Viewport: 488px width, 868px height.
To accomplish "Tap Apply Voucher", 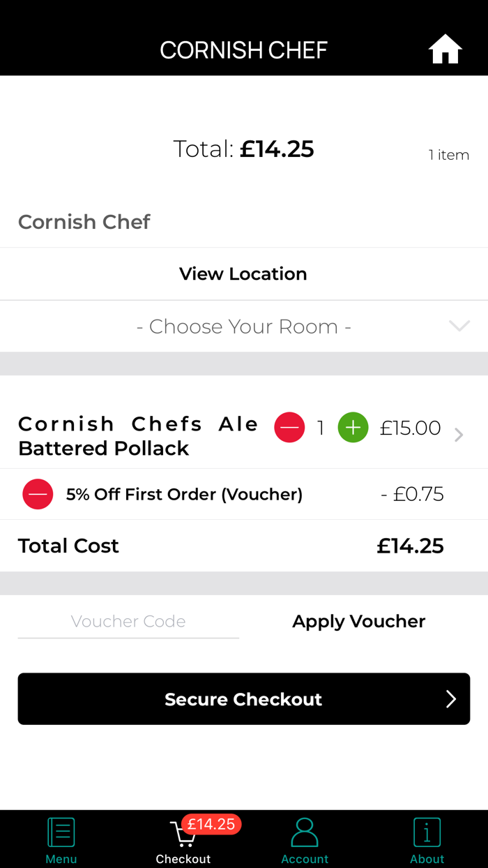I will pyautogui.click(x=358, y=621).
